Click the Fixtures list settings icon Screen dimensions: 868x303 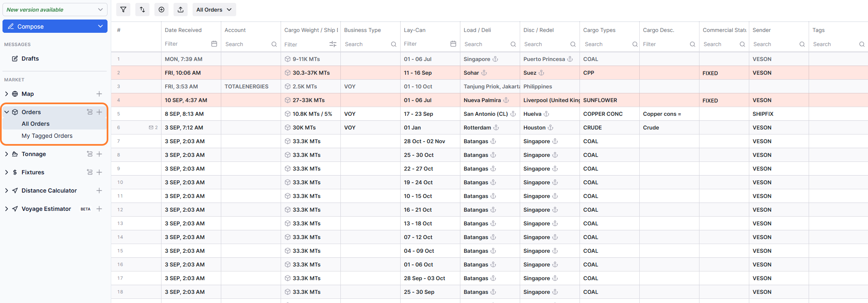click(x=90, y=172)
